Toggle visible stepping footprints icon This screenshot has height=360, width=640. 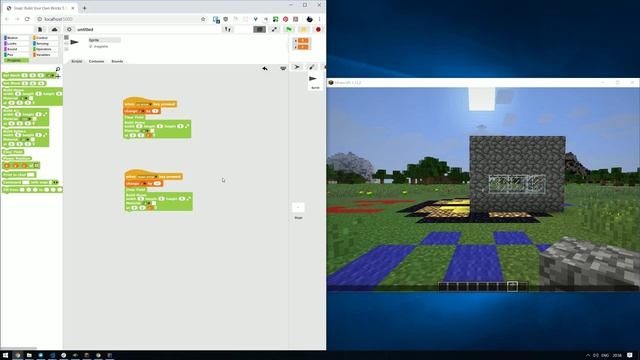[228, 29]
